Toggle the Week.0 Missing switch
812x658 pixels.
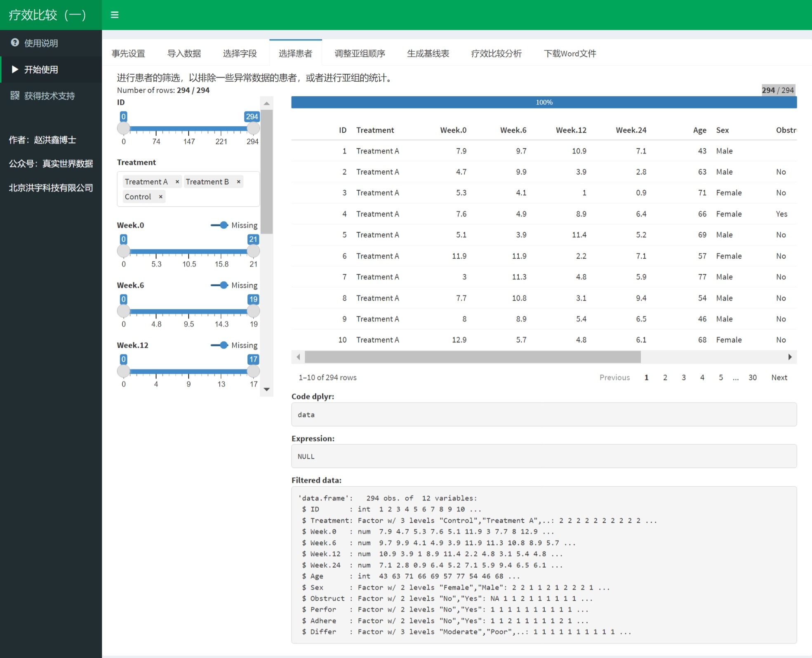pos(219,225)
